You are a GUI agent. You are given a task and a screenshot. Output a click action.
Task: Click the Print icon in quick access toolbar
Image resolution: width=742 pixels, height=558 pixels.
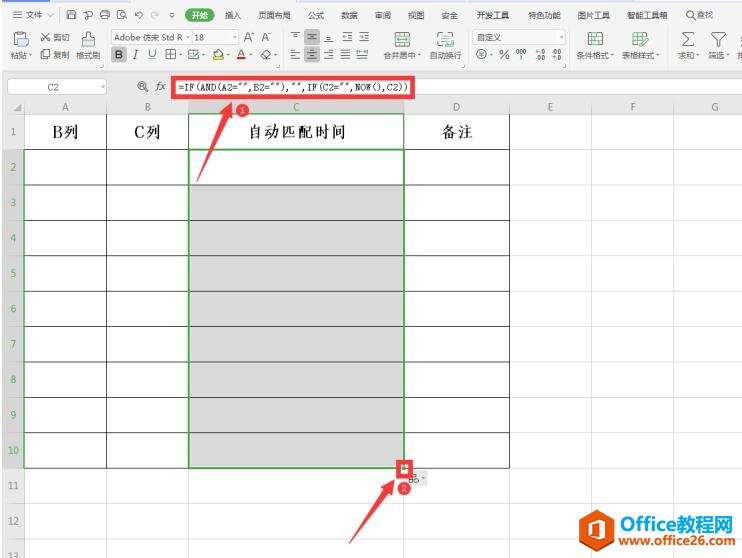pos(105,15)
